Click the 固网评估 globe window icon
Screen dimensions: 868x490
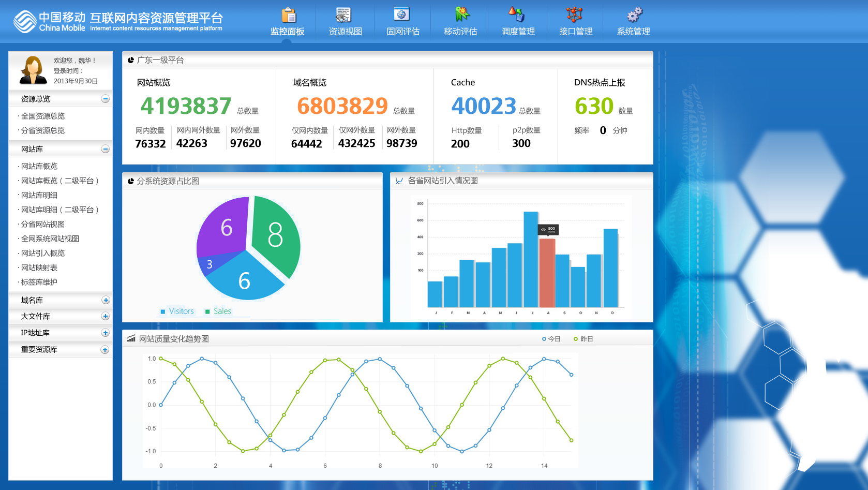pyautogui.click(x=401, y=14)
